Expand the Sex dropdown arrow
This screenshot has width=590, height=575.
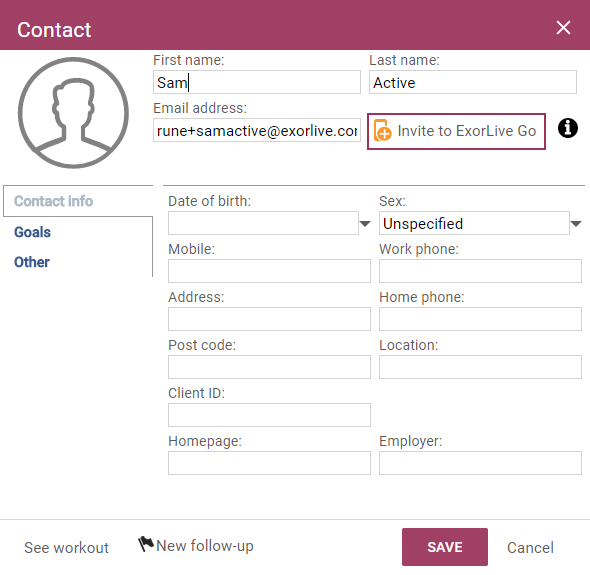tap(576, 224)
